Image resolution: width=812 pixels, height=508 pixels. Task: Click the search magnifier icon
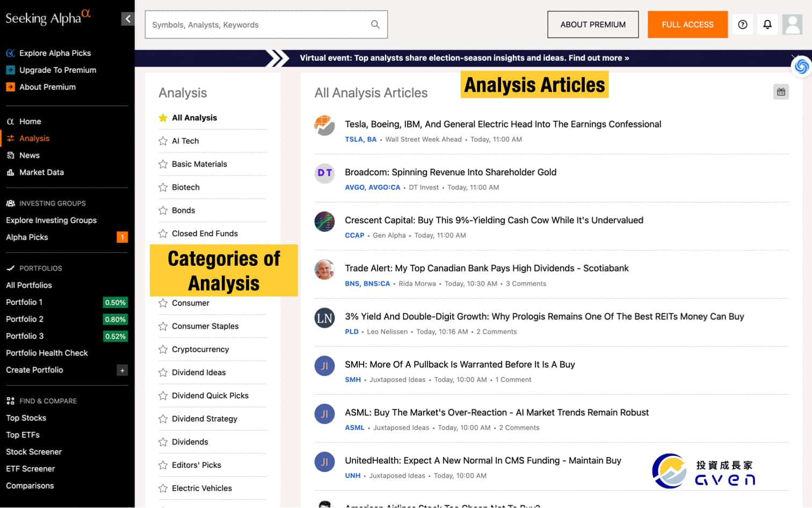pyautogui.click(x=375, y=24)
